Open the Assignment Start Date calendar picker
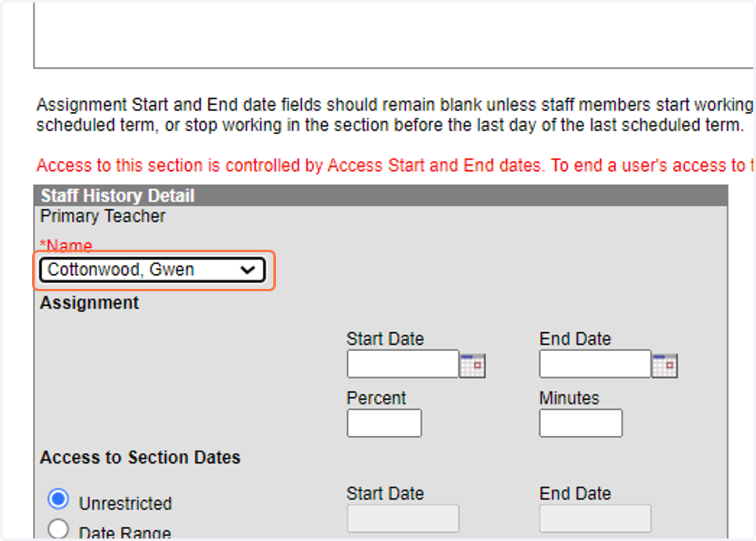Image resolution: width=756 pixels, height=541 pixels. coord(472,365)
